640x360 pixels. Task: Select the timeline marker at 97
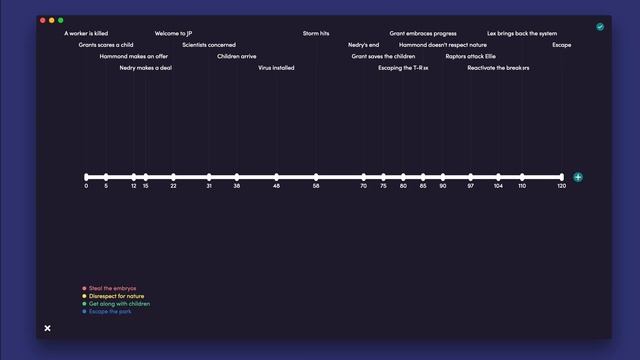pyautogui.click(x=471, y=177)
